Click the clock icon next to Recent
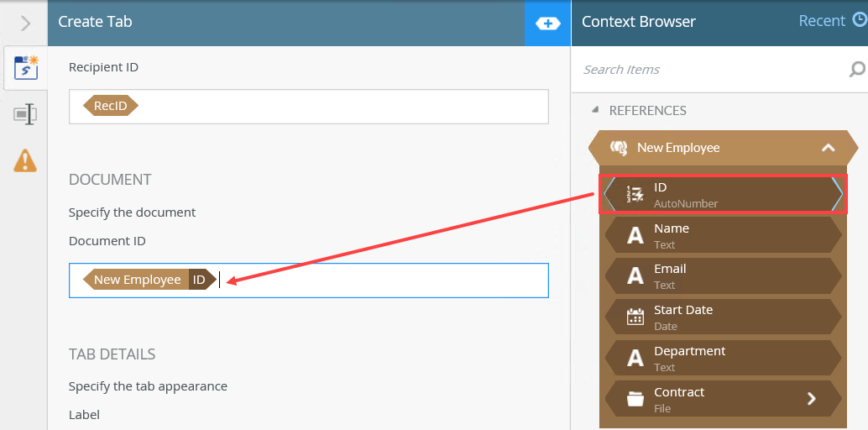Viewport: 868px width, 430px height. tap(859, 21)
